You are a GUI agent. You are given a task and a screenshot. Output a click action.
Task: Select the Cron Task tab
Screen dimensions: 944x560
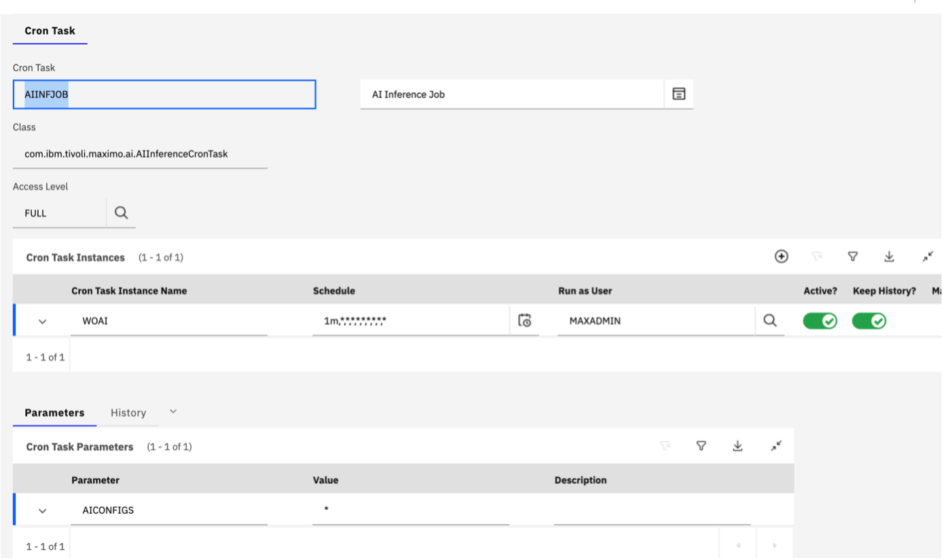pos(50,31)
